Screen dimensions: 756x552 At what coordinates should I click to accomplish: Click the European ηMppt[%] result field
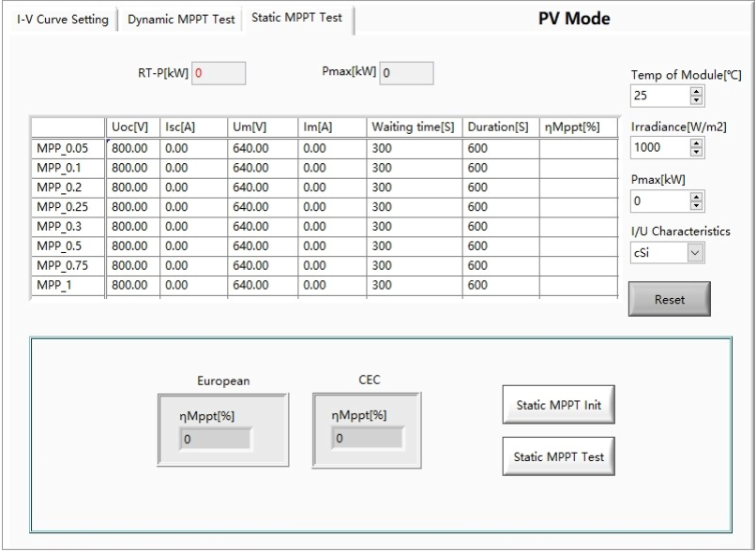tap(216, 438)
